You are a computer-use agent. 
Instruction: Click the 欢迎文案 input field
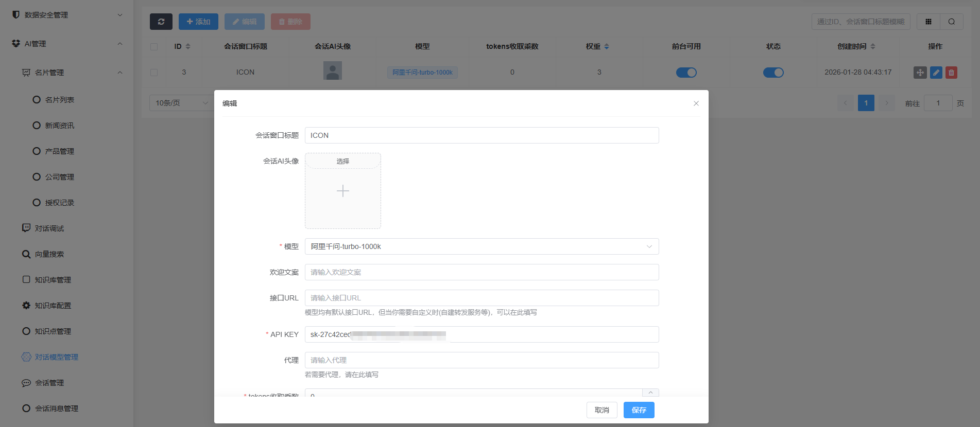coord(482,272)
